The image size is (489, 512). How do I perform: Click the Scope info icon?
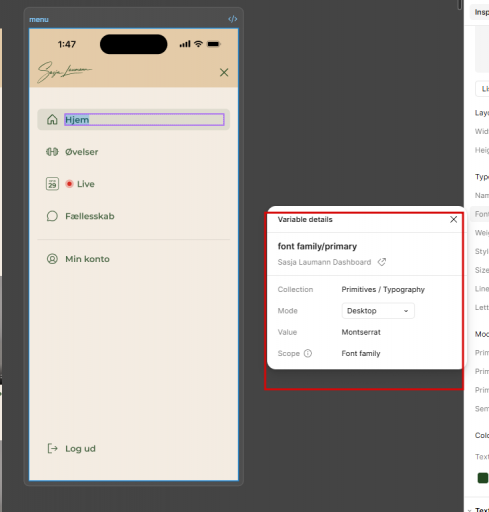tap(308, 353)
